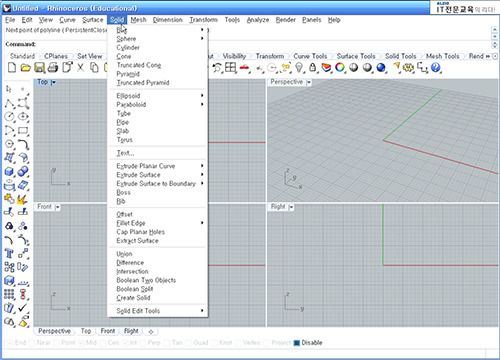
Task: Select the Rectangle tool in left toolbar
Action: (23, 130)
